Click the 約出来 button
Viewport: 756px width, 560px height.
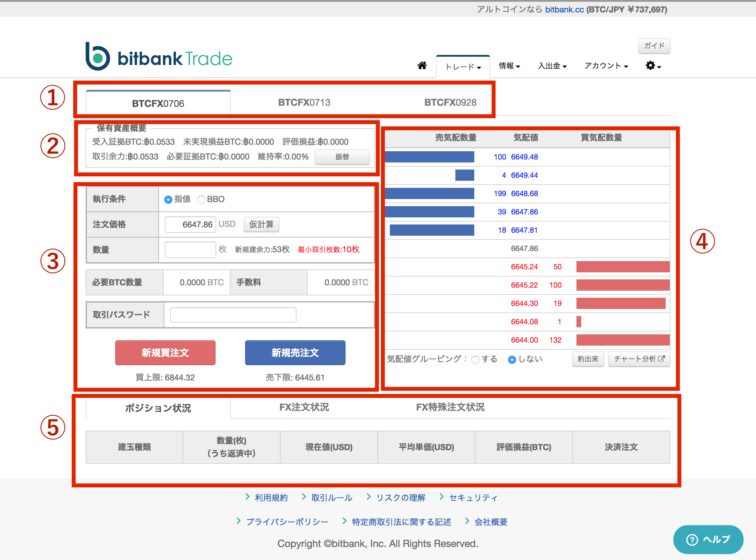[588, 359]
